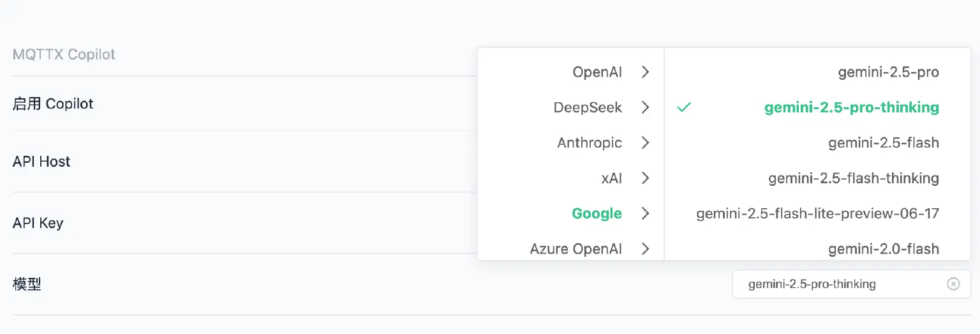Select the gemini-2.0-flash model
980x334 pixels.
point(883,248)
